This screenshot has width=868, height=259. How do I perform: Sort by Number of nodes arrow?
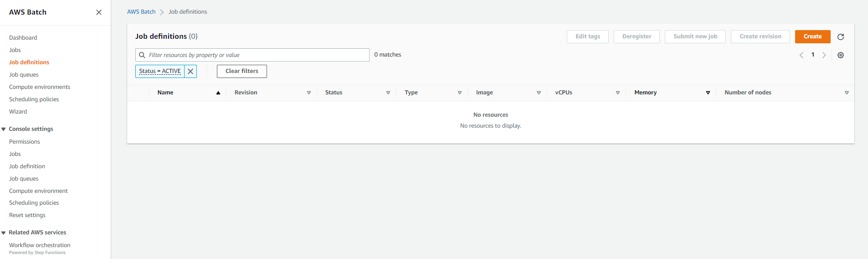coord(847,93)
